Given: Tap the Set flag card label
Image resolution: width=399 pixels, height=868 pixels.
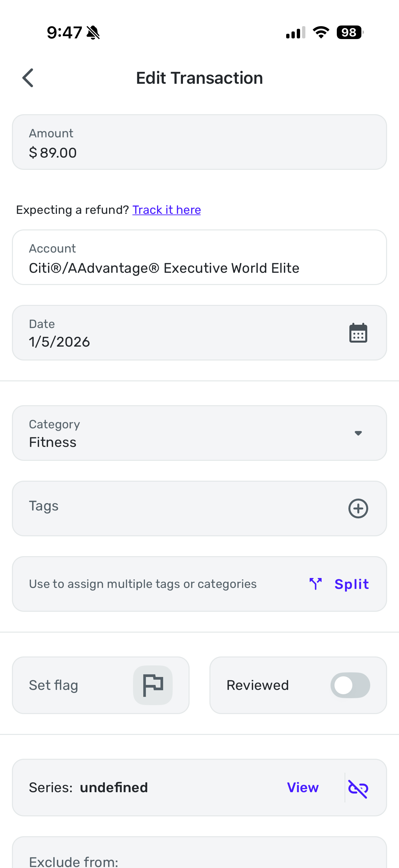Looking at the screenshot, I should (x=54, y=685).
